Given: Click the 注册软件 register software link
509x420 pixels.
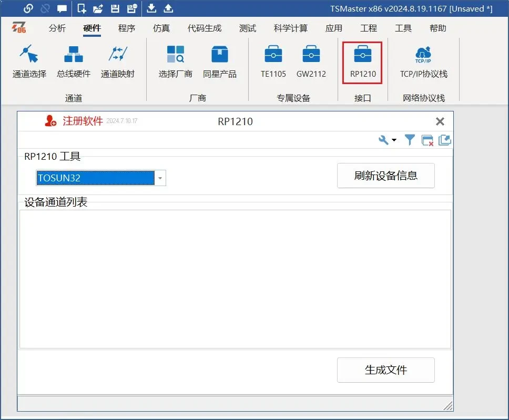Looking at the screenshot, I should 83,121.
